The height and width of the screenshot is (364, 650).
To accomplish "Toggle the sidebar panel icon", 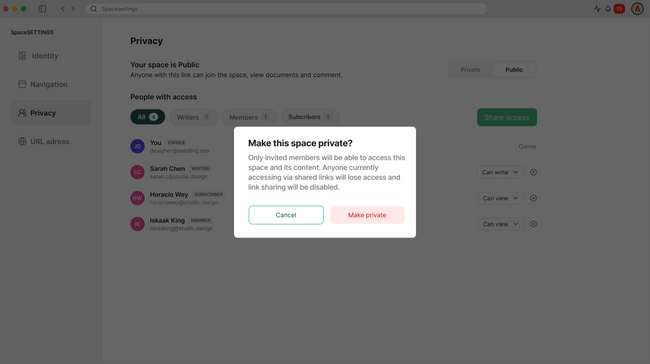I will point(42,9).
